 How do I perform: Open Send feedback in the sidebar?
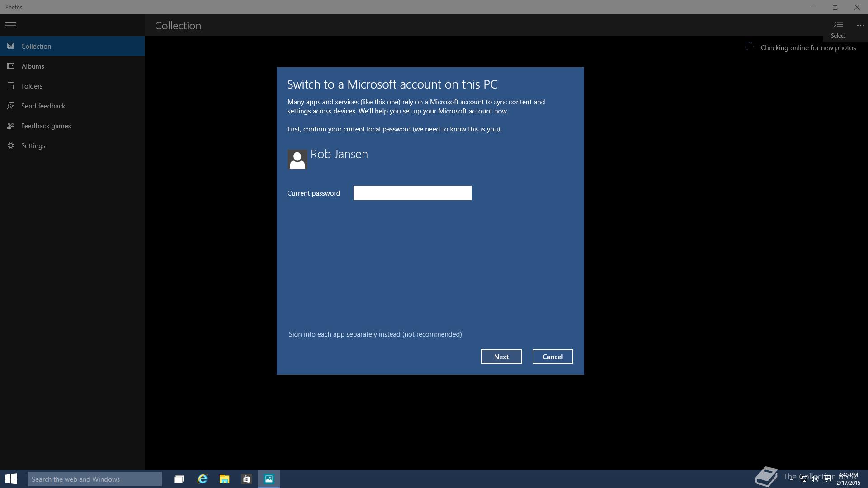(x=72, y=106)
